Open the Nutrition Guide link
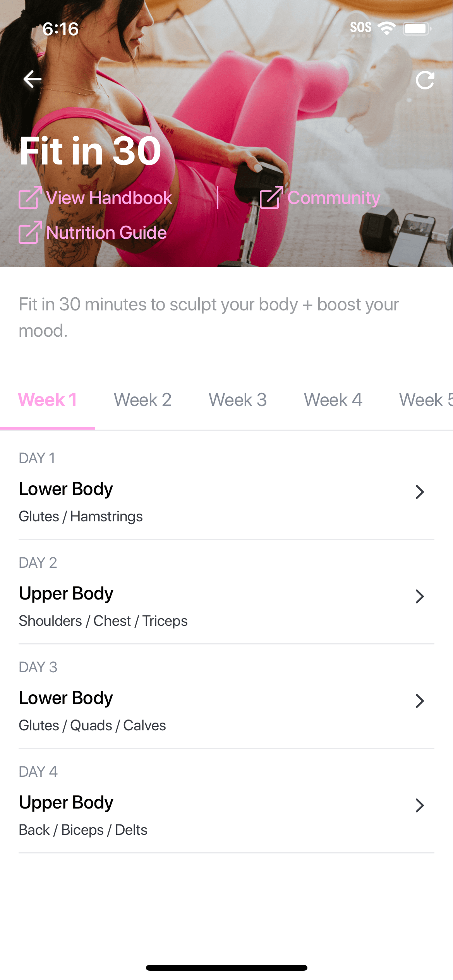453x980 pixels. point(106,233)
